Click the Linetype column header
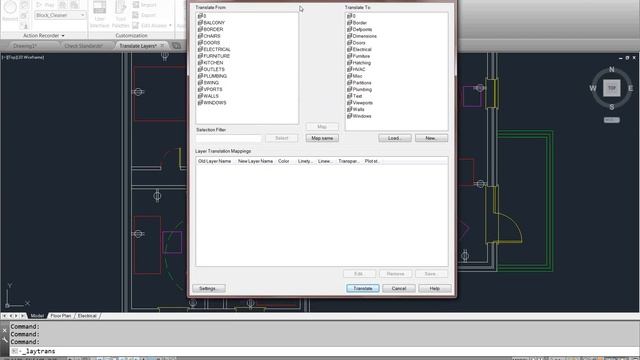The width and height of the screenshot is (640, 360). 305,161
